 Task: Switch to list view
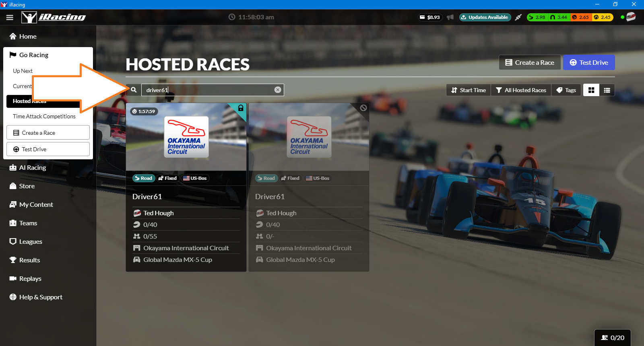pos(607,90)
